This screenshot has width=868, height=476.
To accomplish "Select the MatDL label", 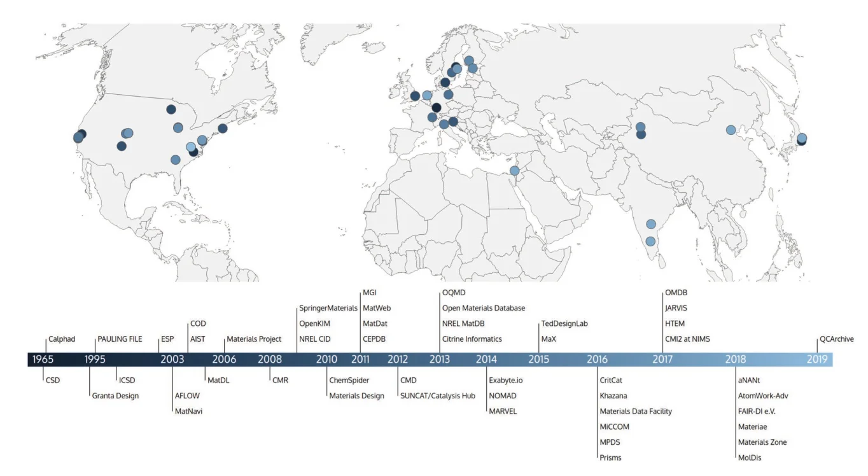I will tap(218, 380).
